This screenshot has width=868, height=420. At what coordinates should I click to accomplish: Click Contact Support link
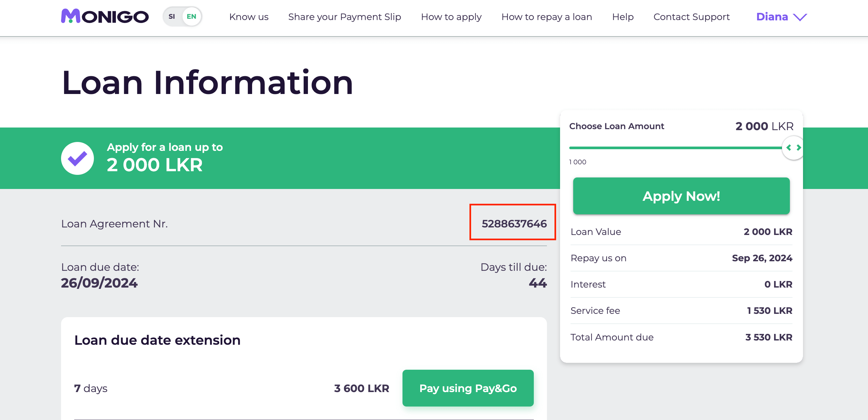(691, 16)
